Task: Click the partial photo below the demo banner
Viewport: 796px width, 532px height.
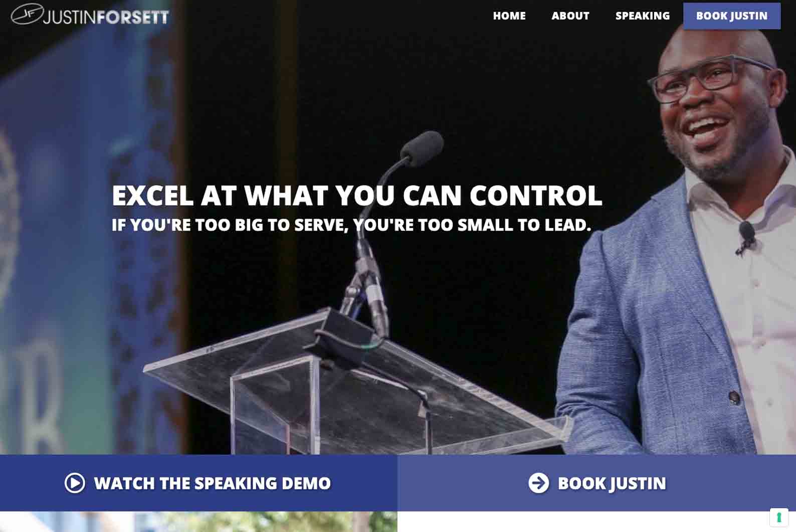Action: coord(198,521)
